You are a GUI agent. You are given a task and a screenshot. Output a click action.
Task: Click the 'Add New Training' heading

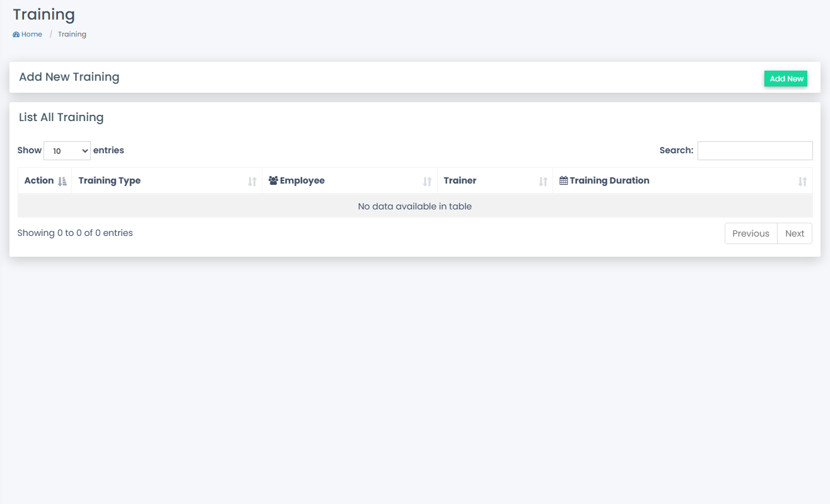(69, 77)
